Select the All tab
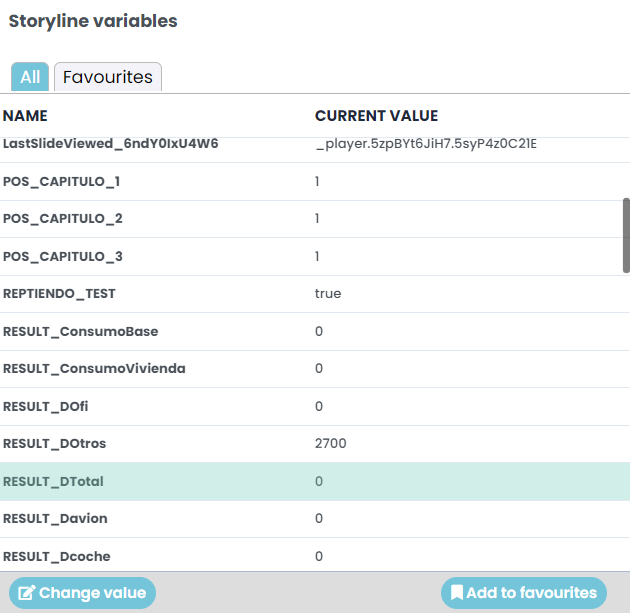Image resolution: width=630 pixels, height=613 pixels. [x=30, y=77]
